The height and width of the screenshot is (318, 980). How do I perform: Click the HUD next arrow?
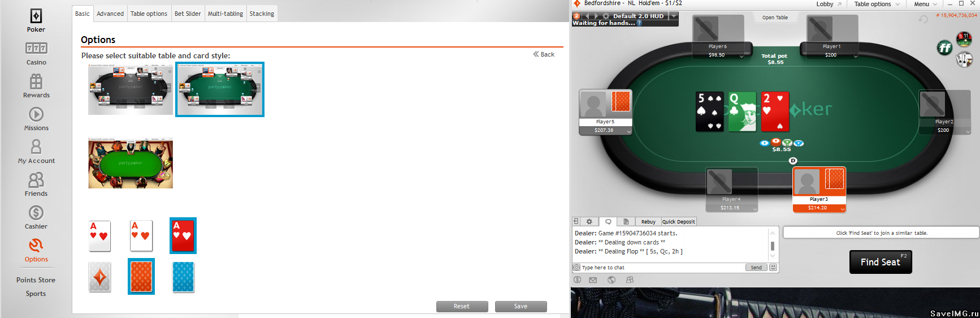(596, 16)
